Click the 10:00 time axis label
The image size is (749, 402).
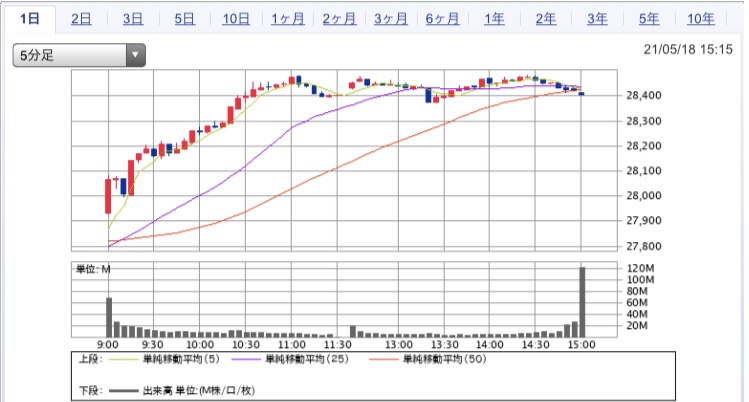pos(200,345)
